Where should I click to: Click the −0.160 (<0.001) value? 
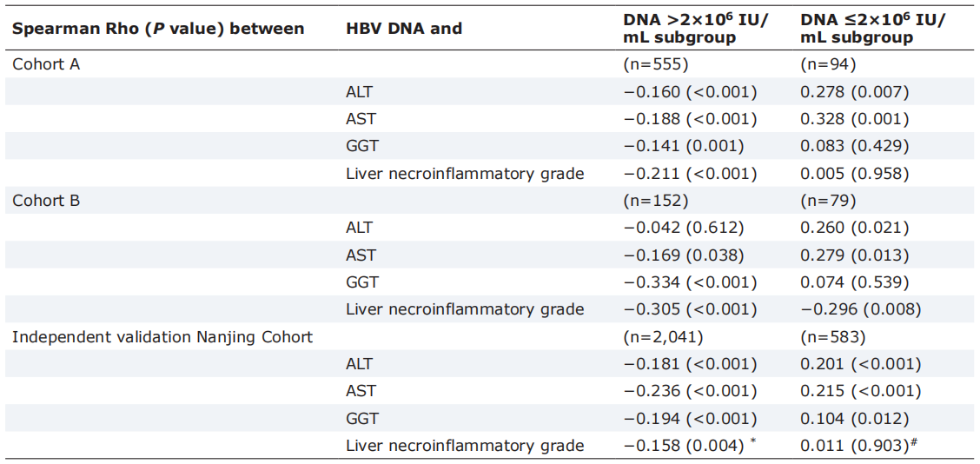[690, 92]
